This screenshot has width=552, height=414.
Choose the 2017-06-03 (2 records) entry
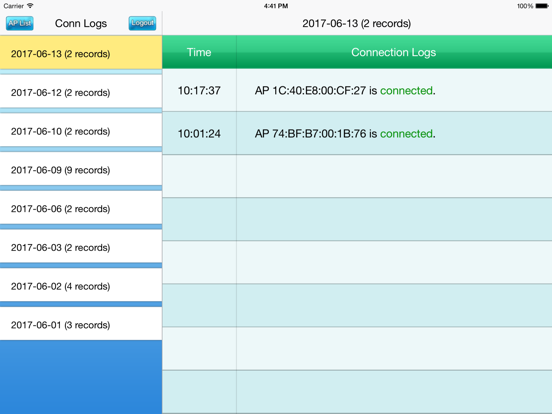point(81,247)
